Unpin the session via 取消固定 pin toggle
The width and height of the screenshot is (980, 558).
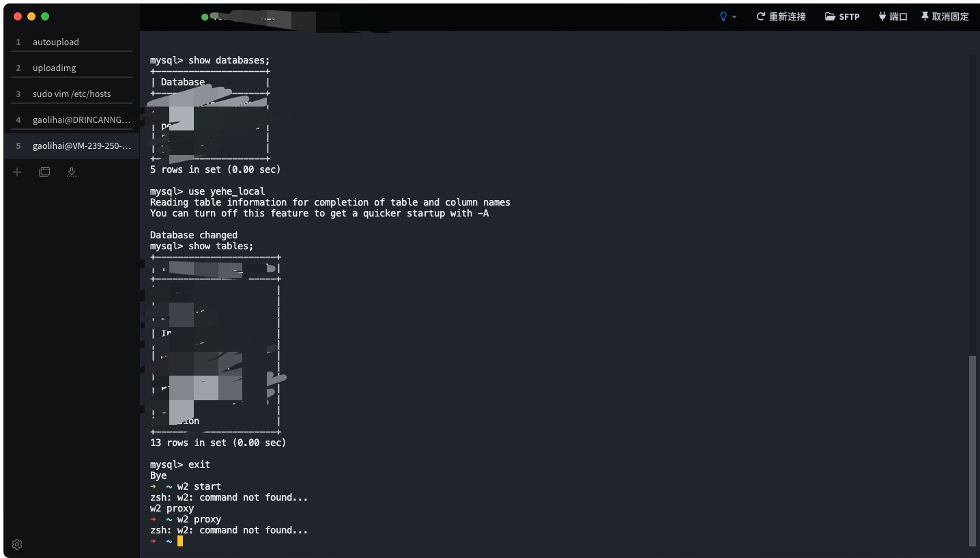tap(945, 16)
